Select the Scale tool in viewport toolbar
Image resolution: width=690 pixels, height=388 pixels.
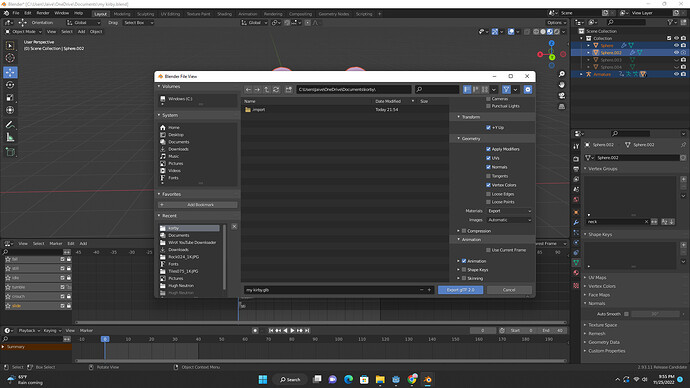10,98
